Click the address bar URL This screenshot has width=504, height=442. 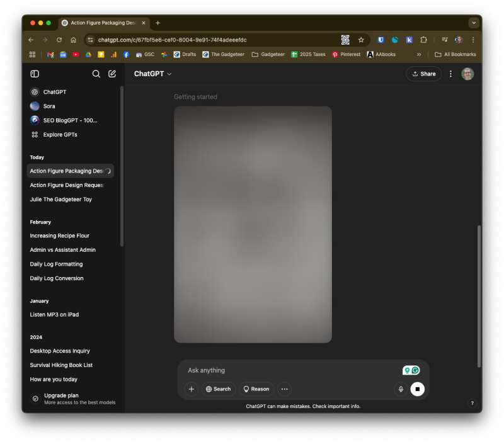point(172,40)
